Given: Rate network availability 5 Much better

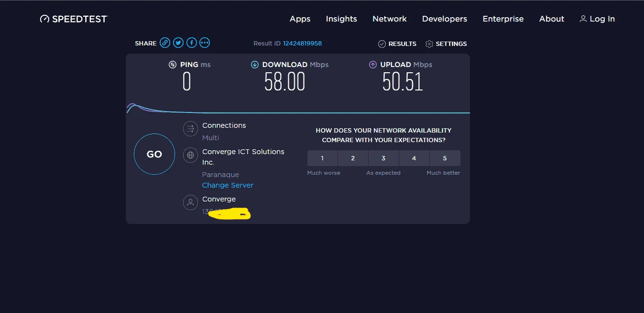Looking at the screenshot, I should tap(445, 158).
